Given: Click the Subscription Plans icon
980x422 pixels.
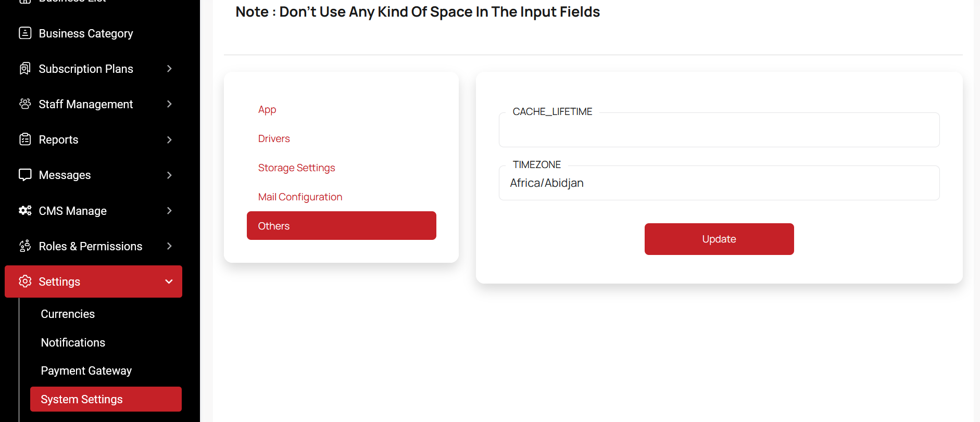Looking at the screenshot, I should 25,69.
